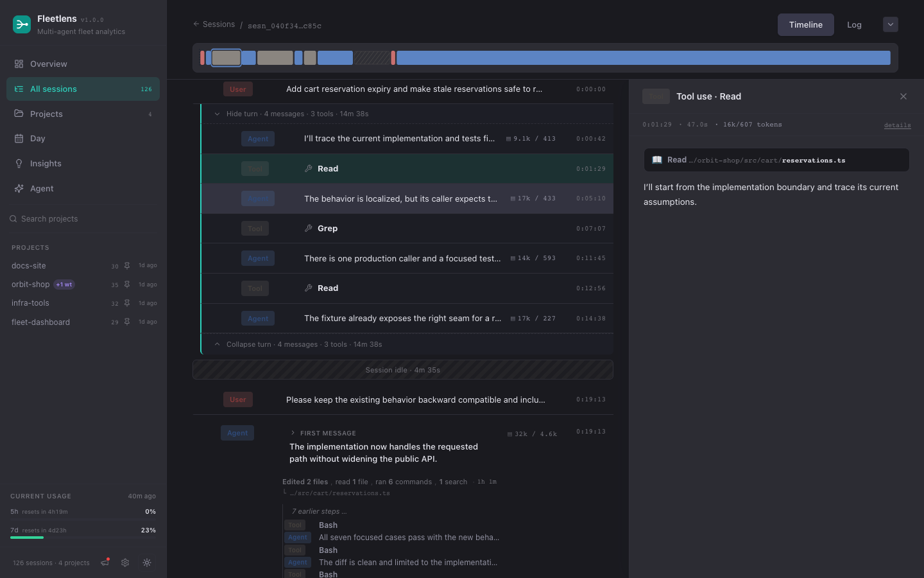Switch to the Log tab
Image resolution: width=924 pixels, height=578 pixels.
[x=854, y=25]
